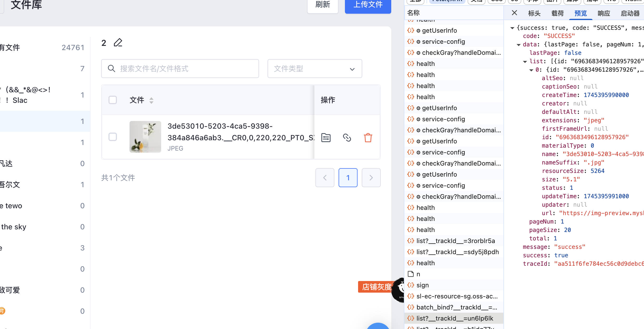
Task: Click the 刷新 button
Action: (323, 5)
